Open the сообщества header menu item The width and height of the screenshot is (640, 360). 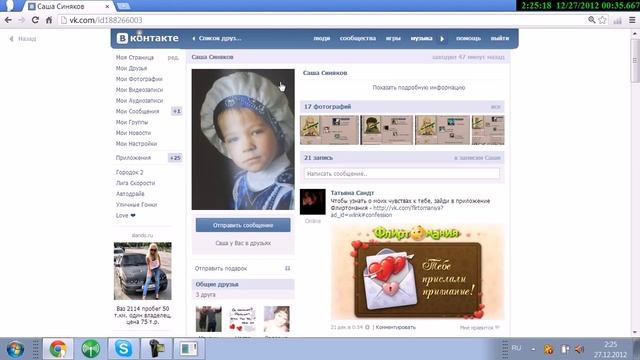pos(358,38)
